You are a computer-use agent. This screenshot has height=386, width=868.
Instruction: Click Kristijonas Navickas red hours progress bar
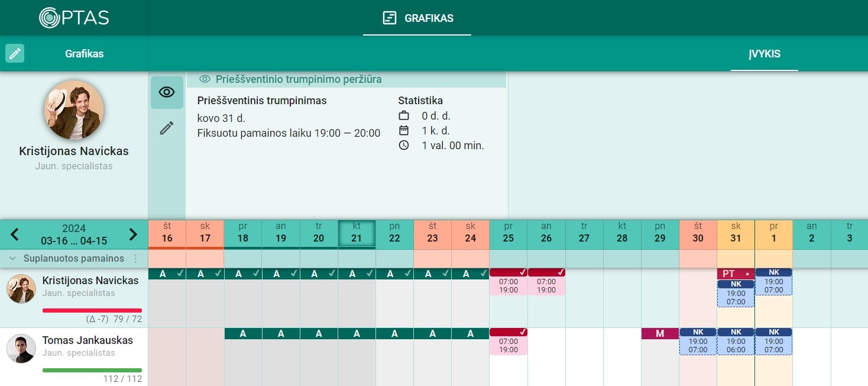pos(92,310)
